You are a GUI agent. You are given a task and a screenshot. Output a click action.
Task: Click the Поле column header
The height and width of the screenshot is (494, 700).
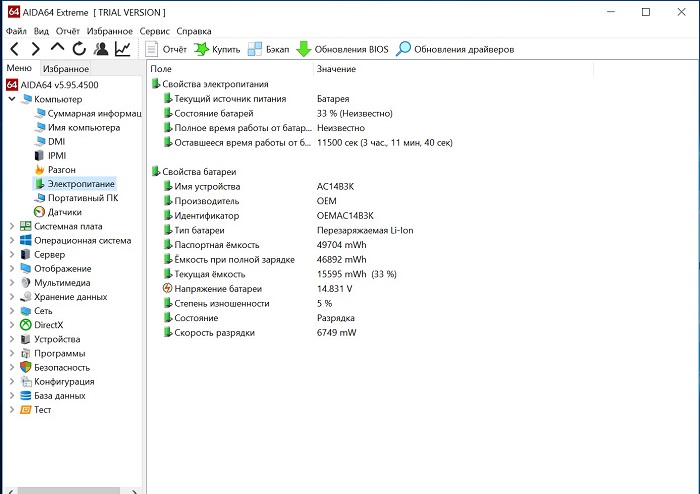pyautogui.click(x=230, y=69)
